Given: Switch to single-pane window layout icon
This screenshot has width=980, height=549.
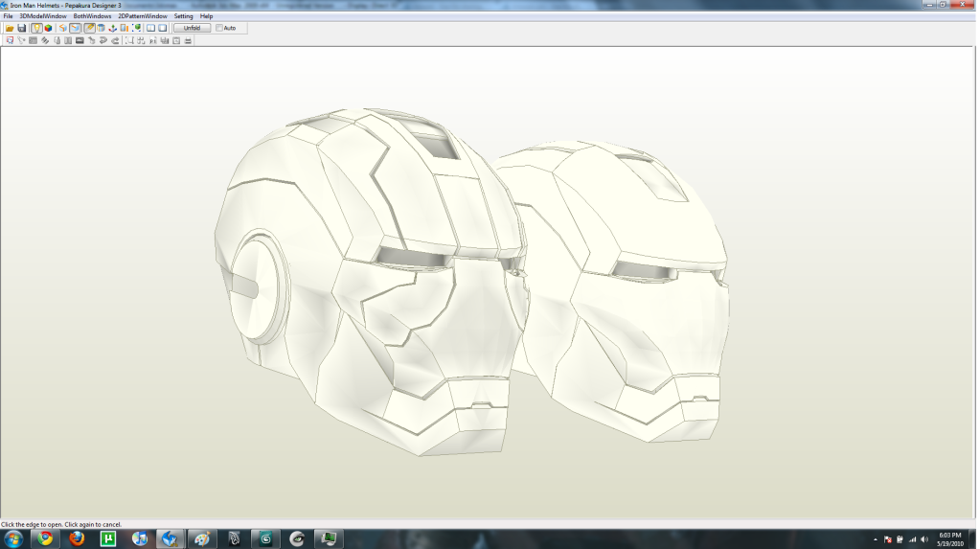Looking at the screenshot, I should [163, 28].
